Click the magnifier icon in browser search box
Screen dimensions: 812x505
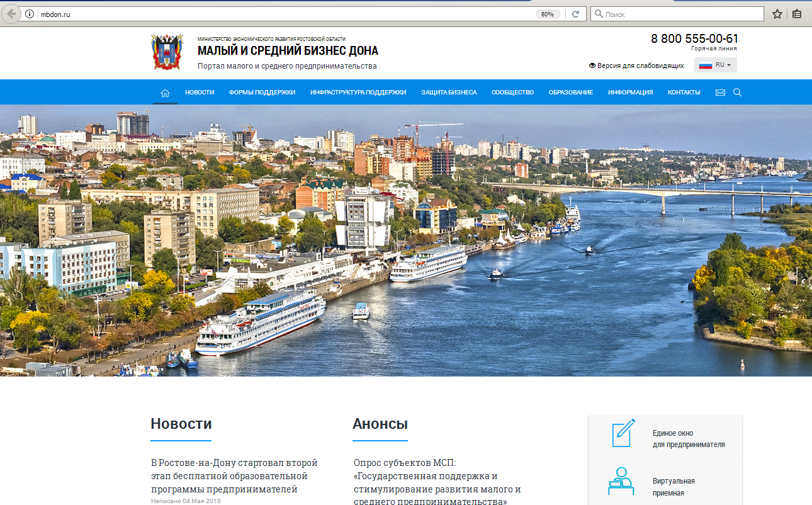599,14
